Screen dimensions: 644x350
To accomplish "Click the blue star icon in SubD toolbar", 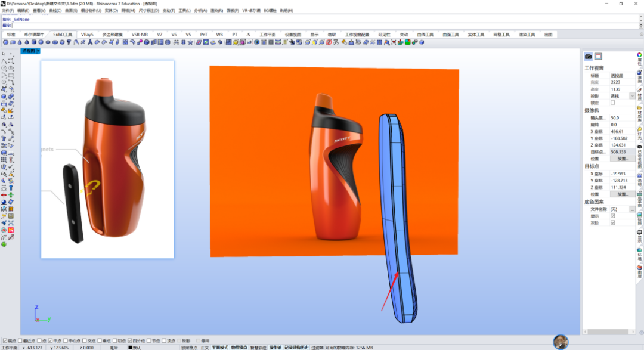I will coord(190,42).
